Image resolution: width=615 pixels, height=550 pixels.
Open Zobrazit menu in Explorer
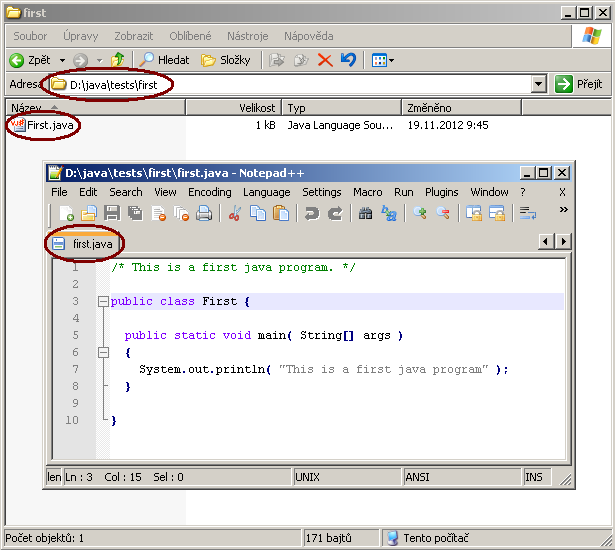[134, 36]
